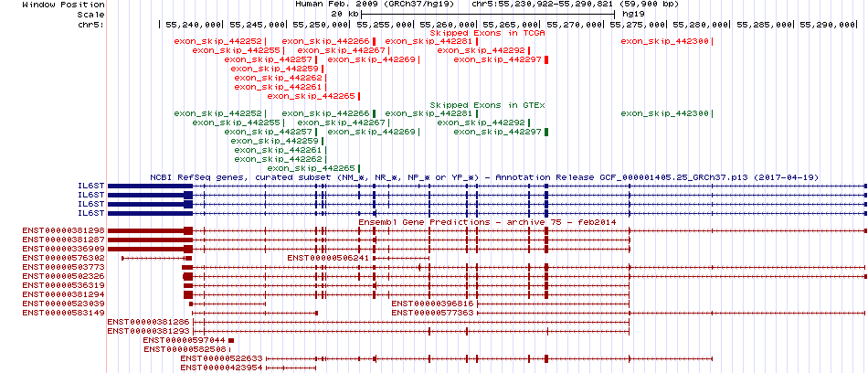The height and width of the screenshot is (373, 868).
Task: Click transcript label ENST00000597044
Action: (185, 340)
